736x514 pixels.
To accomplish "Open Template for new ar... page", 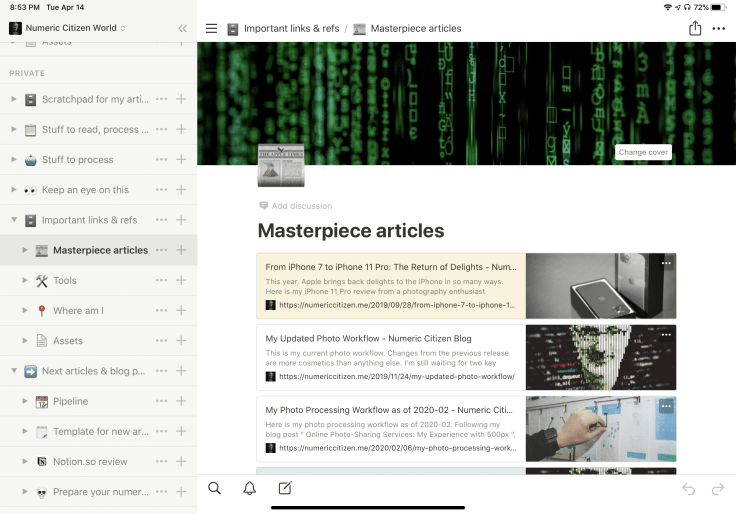I will [x=101, y=431].
